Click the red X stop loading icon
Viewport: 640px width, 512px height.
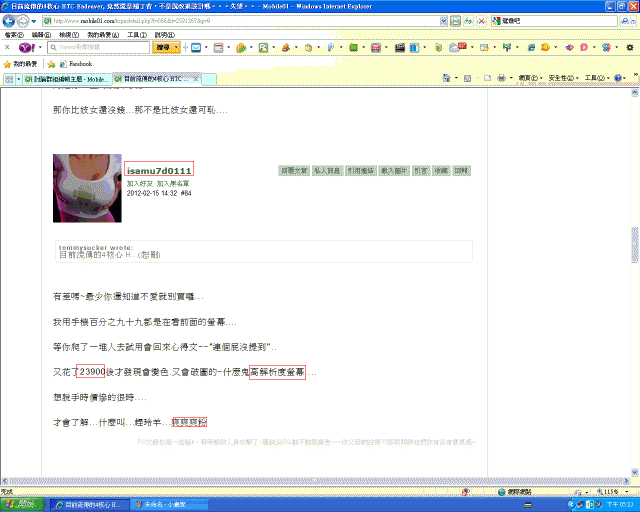(482, 21)
